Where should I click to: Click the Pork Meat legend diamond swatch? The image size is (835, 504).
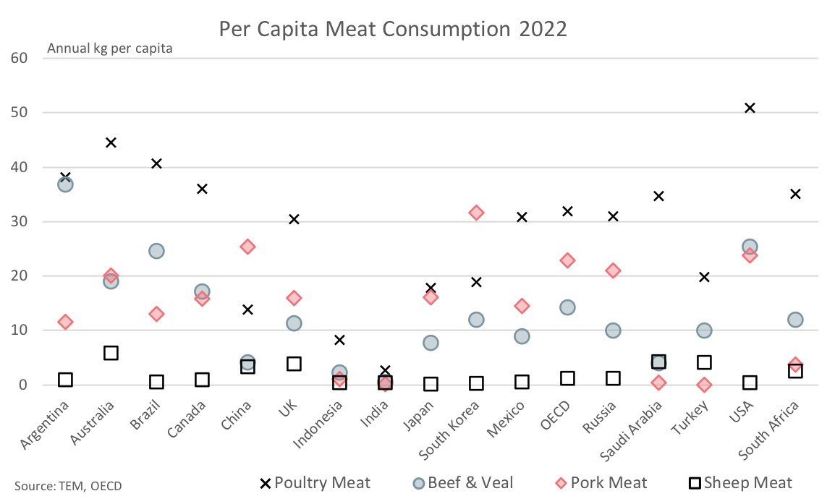[559, 483]
